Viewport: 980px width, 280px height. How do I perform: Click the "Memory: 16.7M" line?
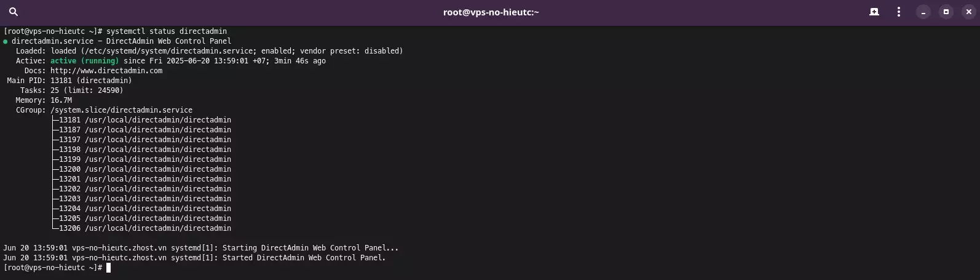[44, 100]
